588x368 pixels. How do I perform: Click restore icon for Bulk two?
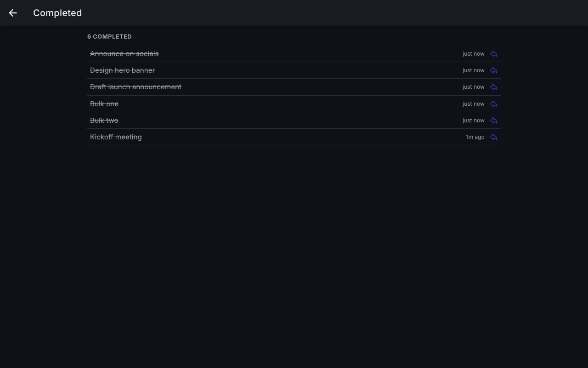click(494, 121)
